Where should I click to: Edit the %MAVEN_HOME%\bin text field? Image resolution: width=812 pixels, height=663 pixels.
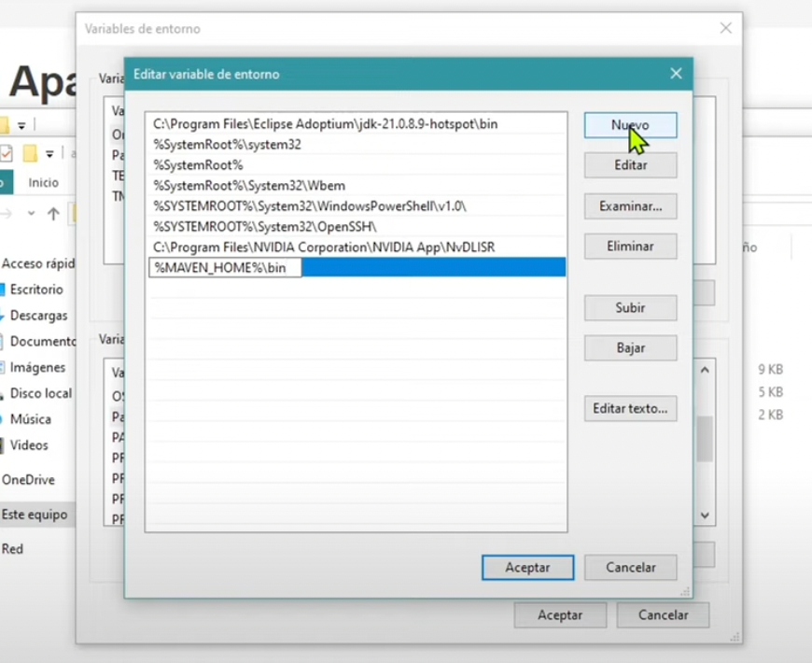pos(226,268)
